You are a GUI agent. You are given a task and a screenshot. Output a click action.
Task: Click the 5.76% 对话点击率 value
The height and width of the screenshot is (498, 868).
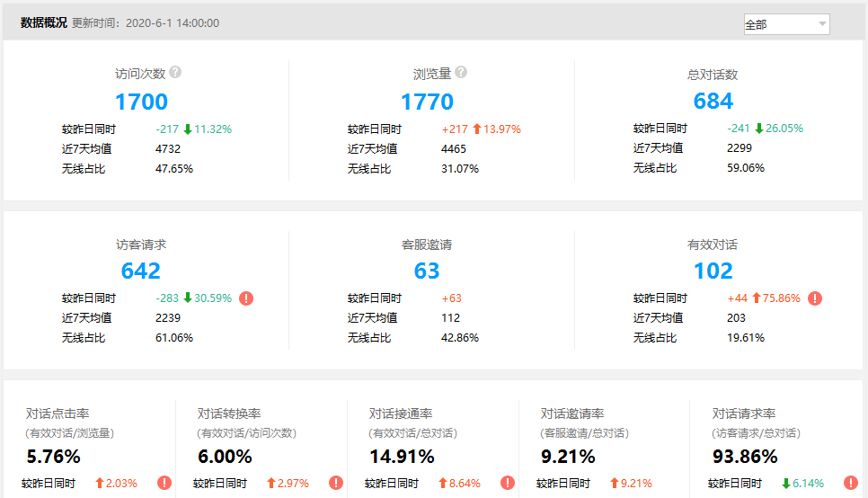point(55,457)
